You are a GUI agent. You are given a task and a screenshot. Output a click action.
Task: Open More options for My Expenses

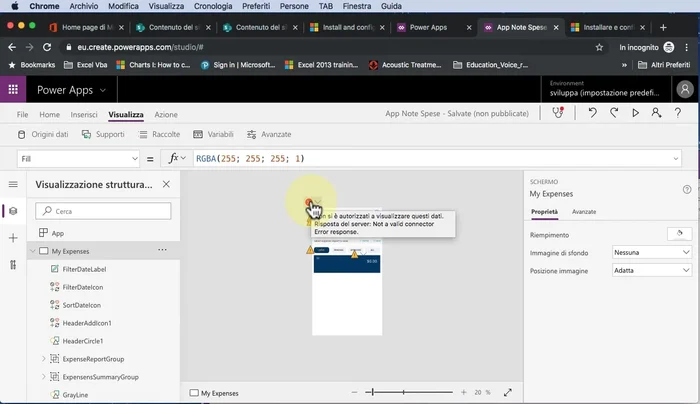162,250
